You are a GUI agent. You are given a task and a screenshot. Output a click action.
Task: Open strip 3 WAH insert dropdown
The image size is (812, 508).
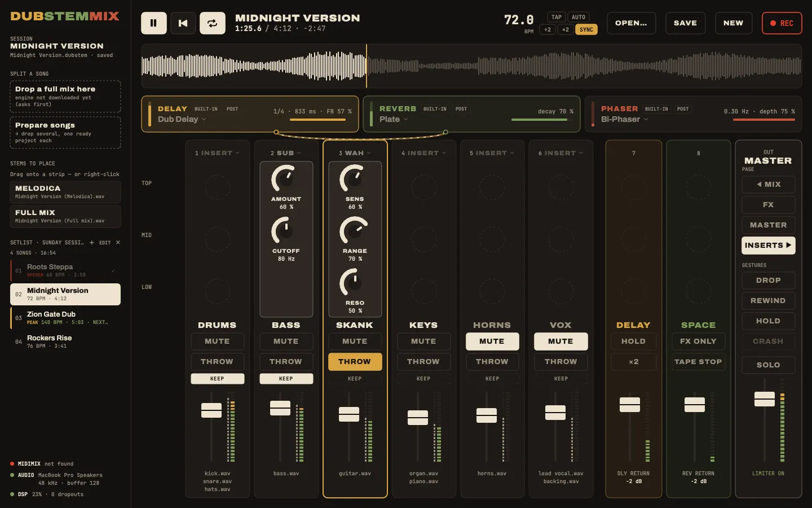point(355,153)
